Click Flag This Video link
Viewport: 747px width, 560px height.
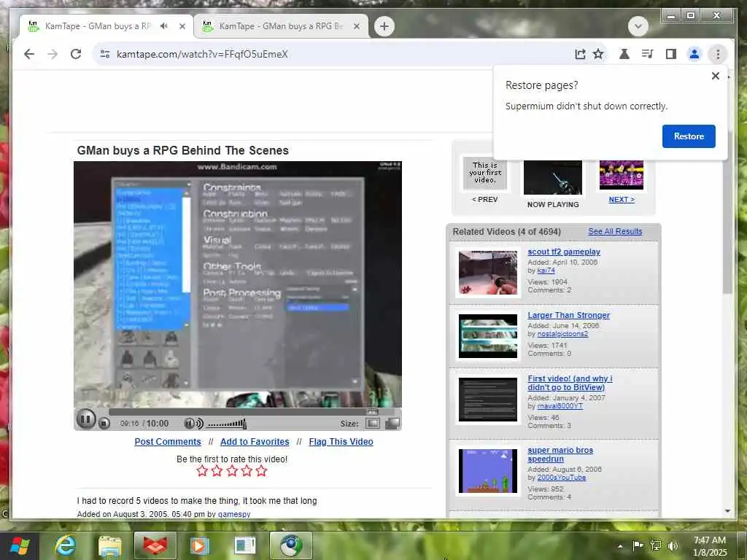[x=341, y=441]
